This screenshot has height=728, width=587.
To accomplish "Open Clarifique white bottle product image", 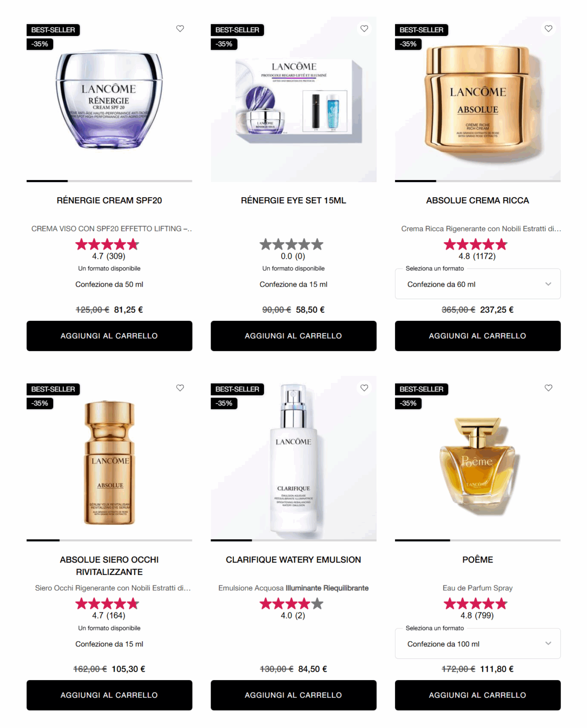I will pyautogui.click(x=293, y=458).
